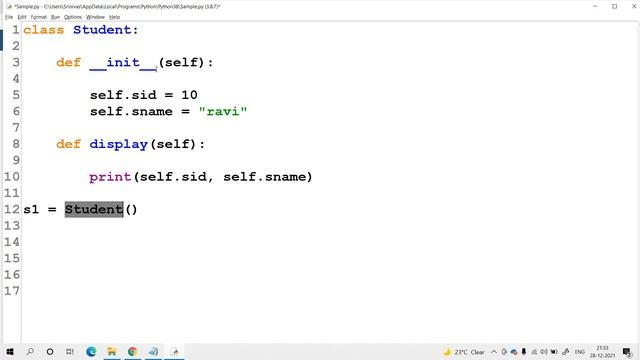Expand hidden system tray icons
The width and height of the screenshot is (640, 360).
(x=494, y=352)
